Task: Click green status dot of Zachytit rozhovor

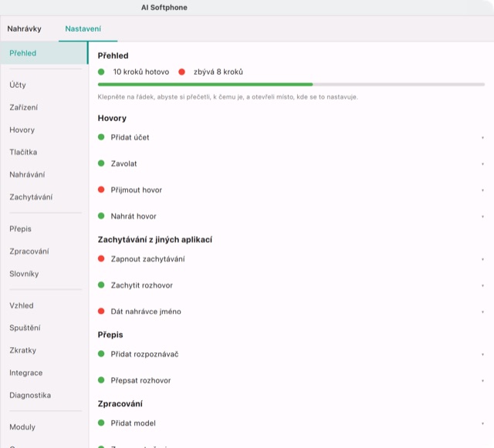Action: [101, 285]
